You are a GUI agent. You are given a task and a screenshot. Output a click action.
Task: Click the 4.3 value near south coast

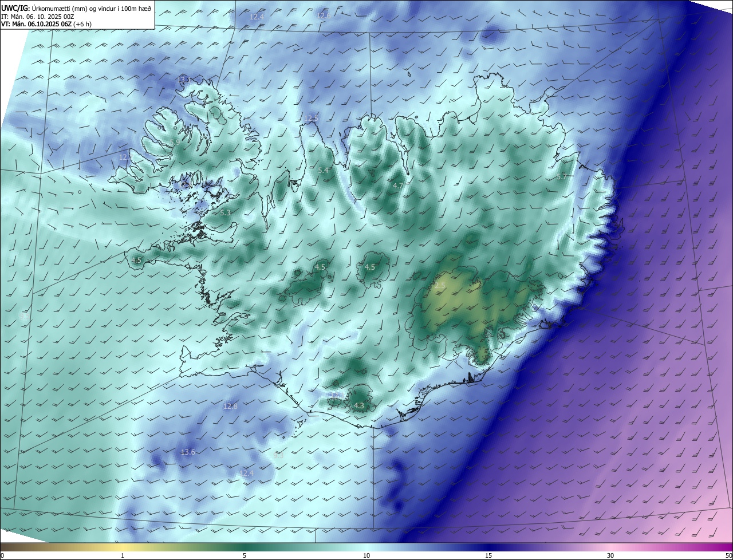point(359,405)
